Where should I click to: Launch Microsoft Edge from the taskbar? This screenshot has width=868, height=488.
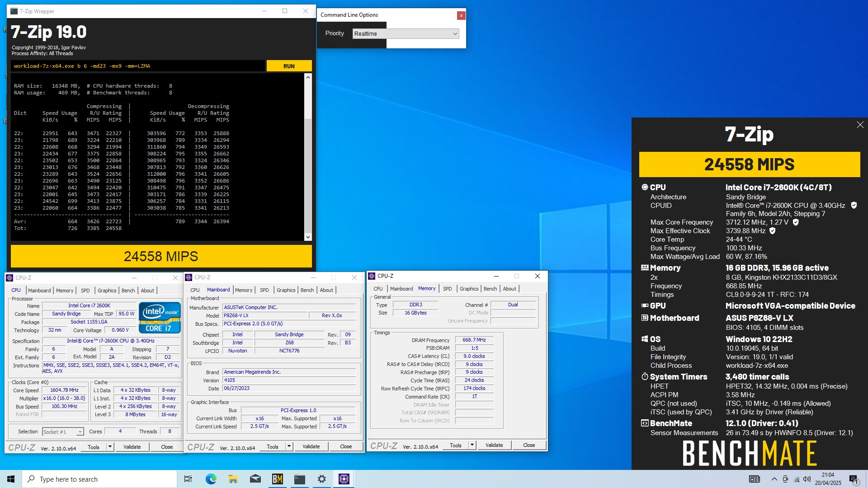[x=211, y=479]
